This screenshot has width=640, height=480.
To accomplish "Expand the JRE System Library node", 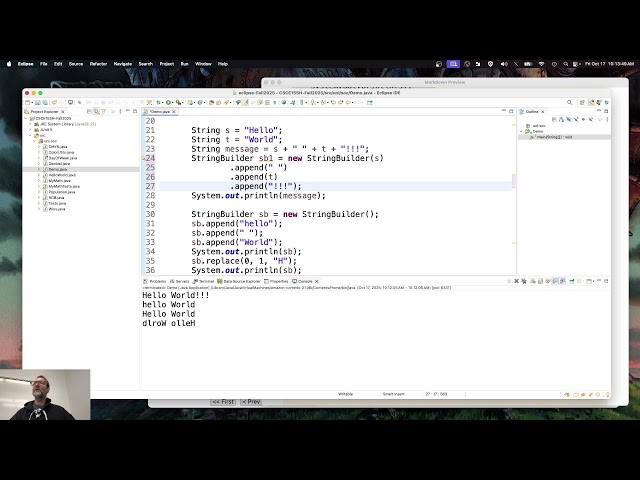I will pyautogui.click(x=30, y=124).
